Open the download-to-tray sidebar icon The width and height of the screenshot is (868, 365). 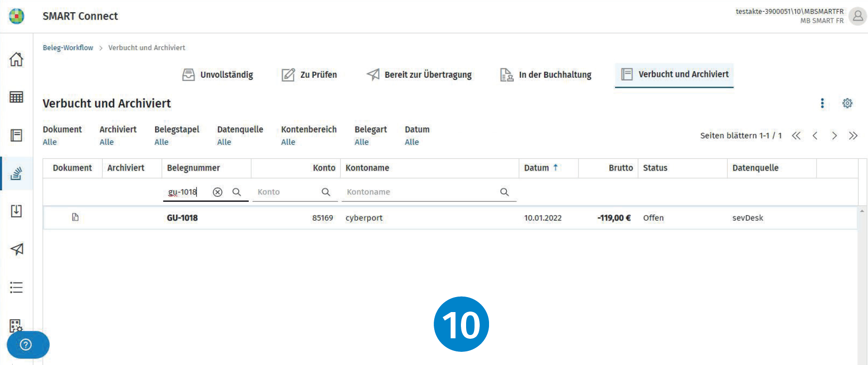(16, 211)
